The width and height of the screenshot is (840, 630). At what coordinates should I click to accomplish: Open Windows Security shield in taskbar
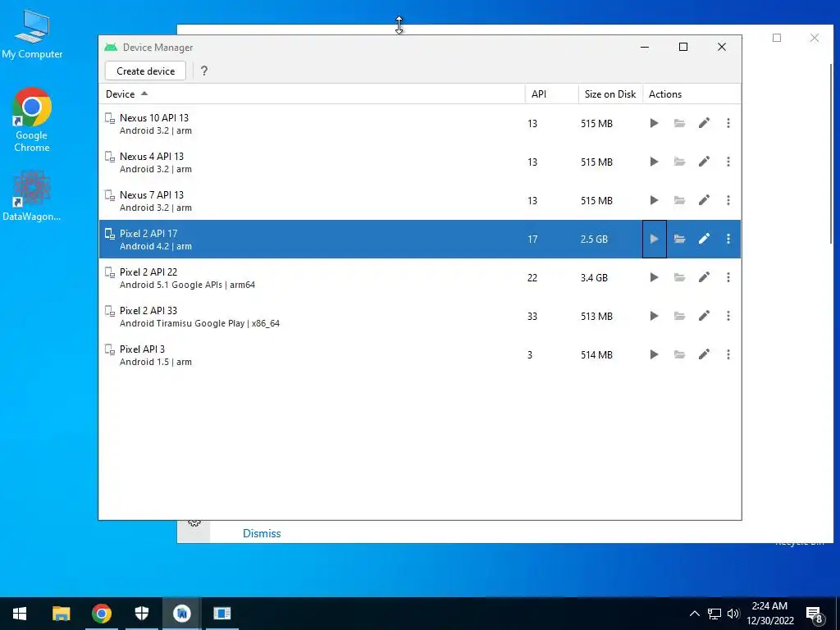click(x=141, y=614)
